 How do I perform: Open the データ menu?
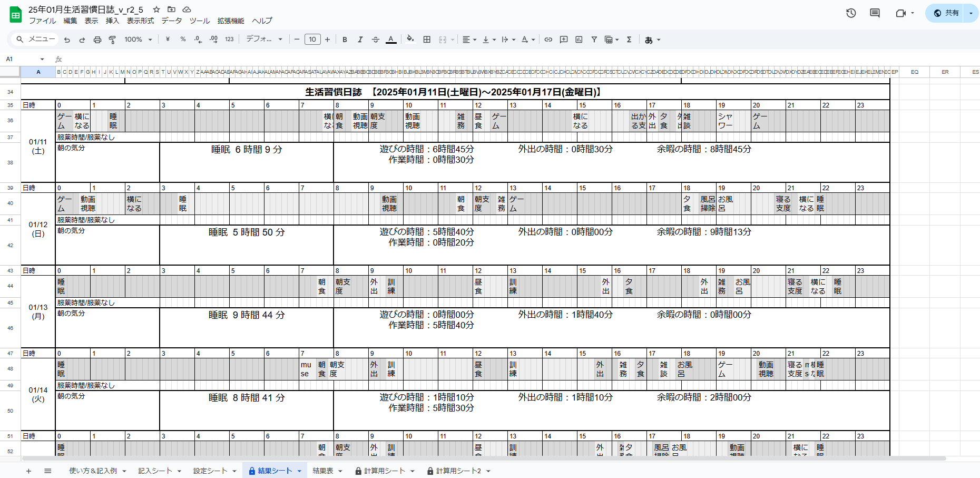click(172, 21)
